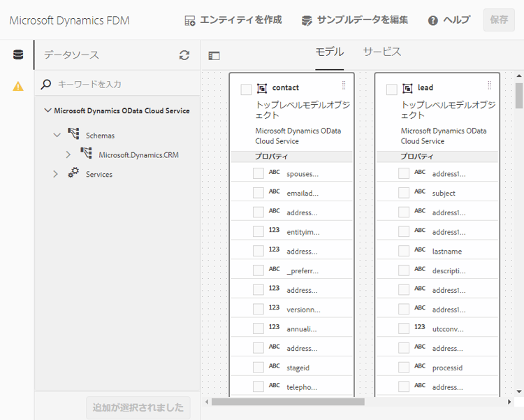Switch to the モデル tab
Image resolution: width=524 pixels, height=420 pixels.
(x=330, y=52)
